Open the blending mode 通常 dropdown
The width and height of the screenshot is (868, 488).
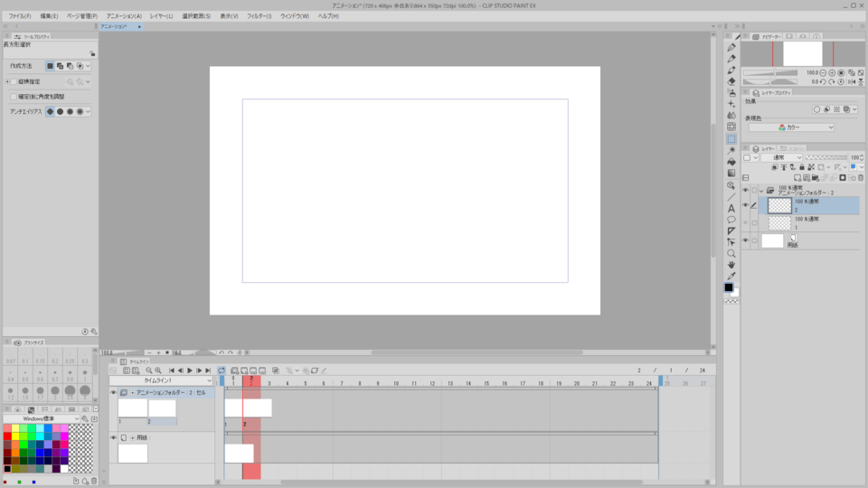coord(780,157)
